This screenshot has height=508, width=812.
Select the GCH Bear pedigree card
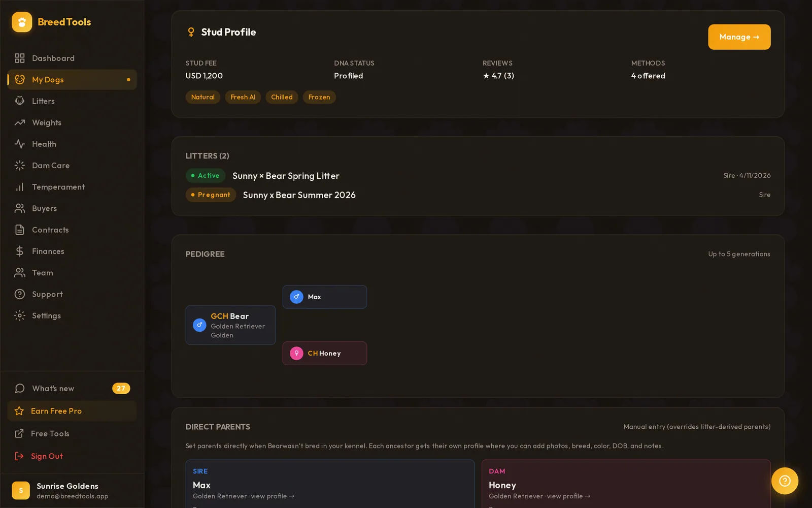[230, 325]
